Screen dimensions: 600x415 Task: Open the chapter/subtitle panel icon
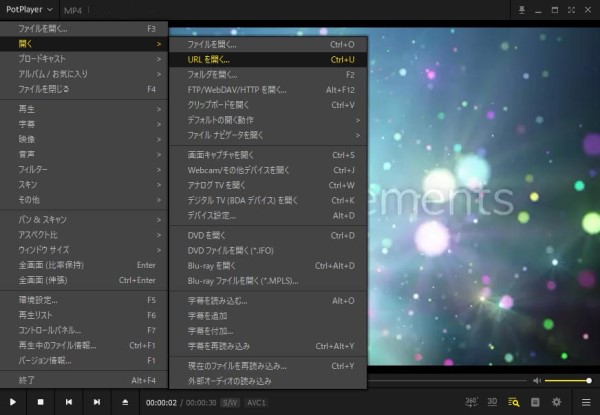point(535,402)
